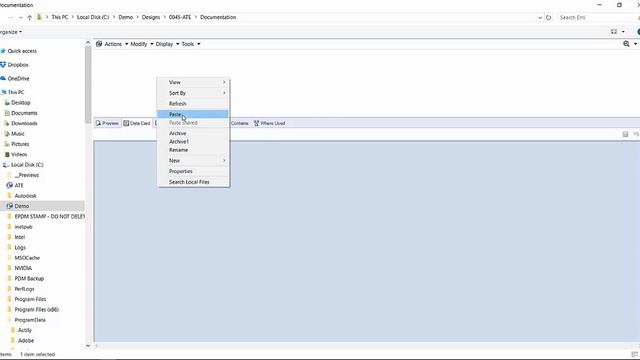Viewport: 640px width, 360px height.
Task: Go to Designs in breadcrumb path
Action: pos(151,18)
